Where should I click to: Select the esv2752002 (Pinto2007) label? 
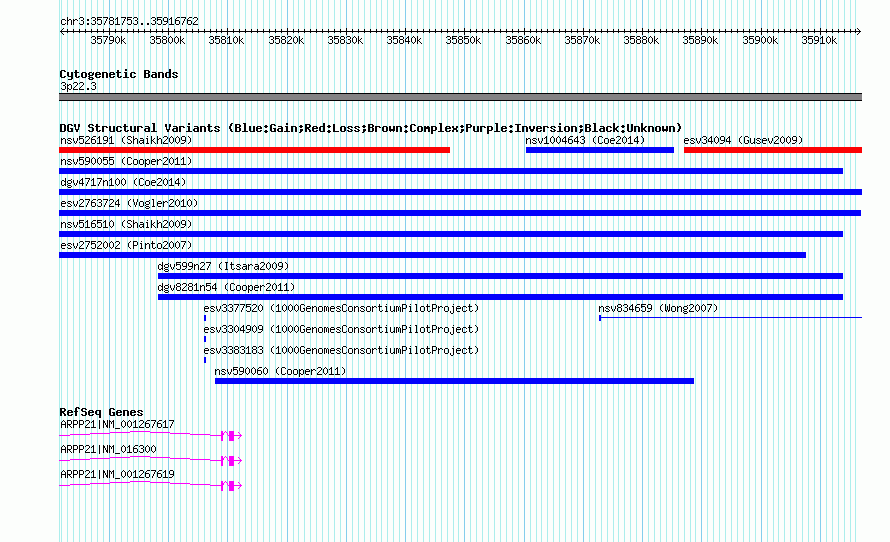[x=126, y=245]
